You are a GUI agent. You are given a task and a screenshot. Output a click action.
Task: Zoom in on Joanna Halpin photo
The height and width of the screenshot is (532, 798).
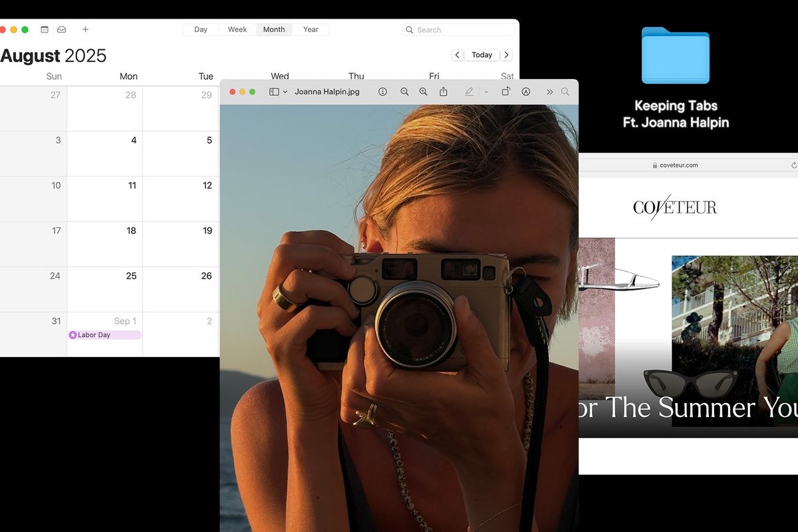(x=424, y=92)
